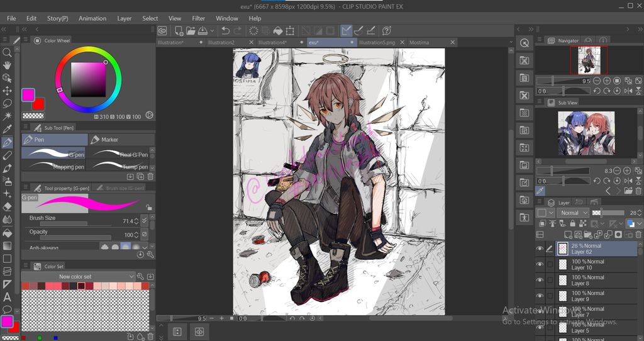
Task: Toggle the lock box beside Layer 10
Action: 550,264
